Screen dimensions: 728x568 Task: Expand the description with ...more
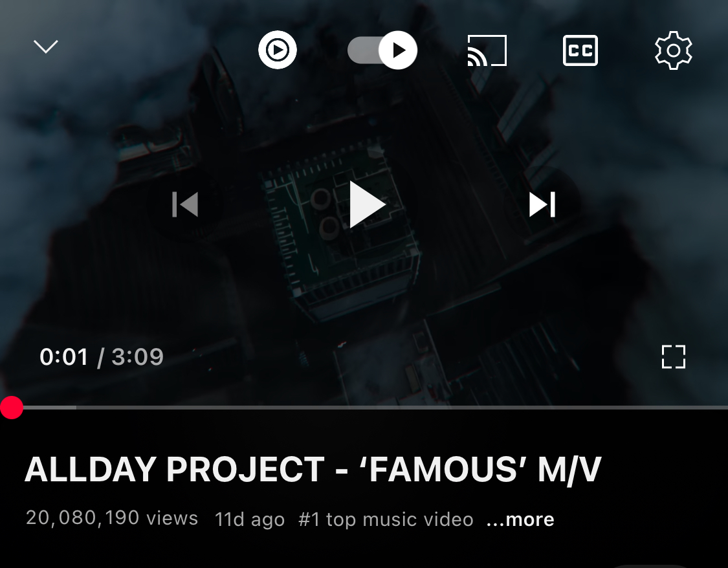click(520, 519)
